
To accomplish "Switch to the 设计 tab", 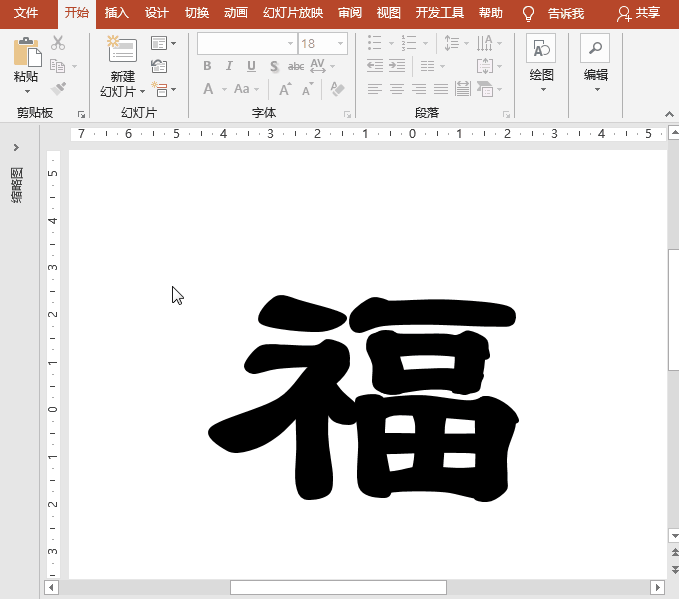I will (x=157, y=13).
